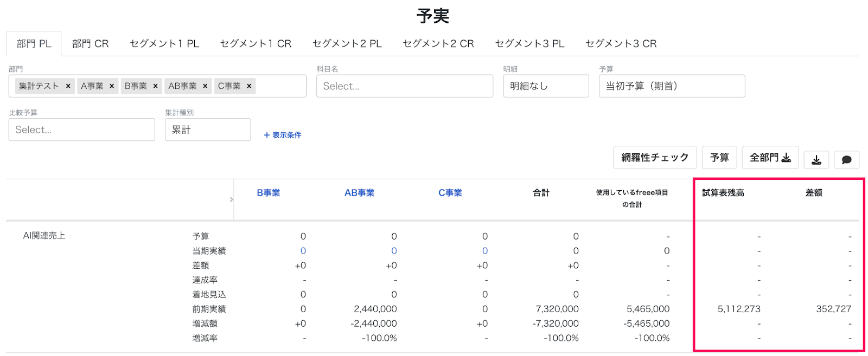Switch to the 部門 CR tab
Screen dimensions: 868x356
pos(90,44)
